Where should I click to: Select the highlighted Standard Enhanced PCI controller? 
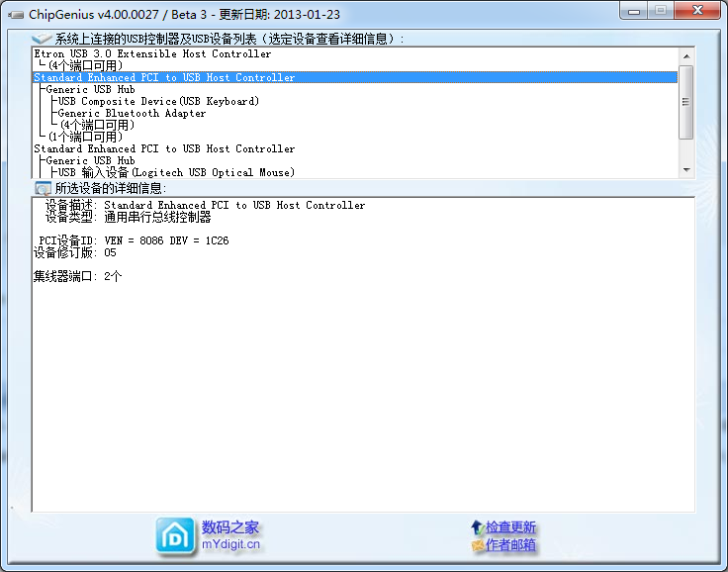coord(355,77)
